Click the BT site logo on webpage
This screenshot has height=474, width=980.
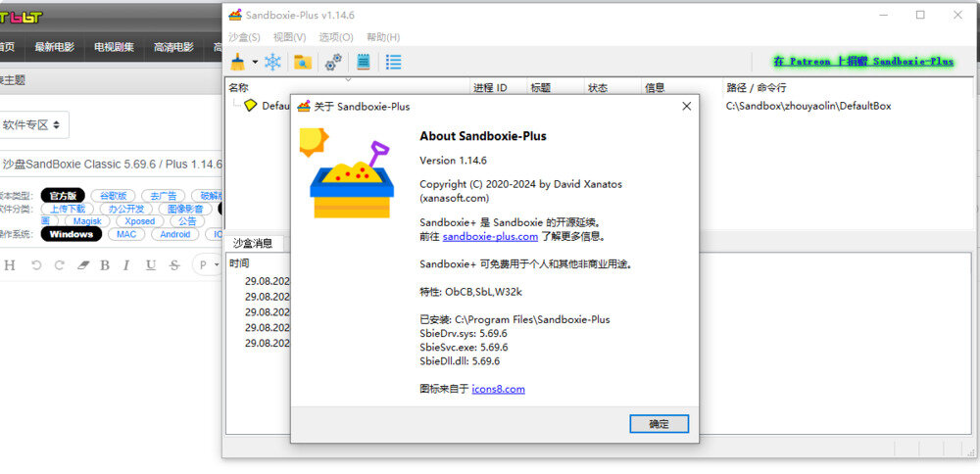pyautogui.click(x=22, y=17)
